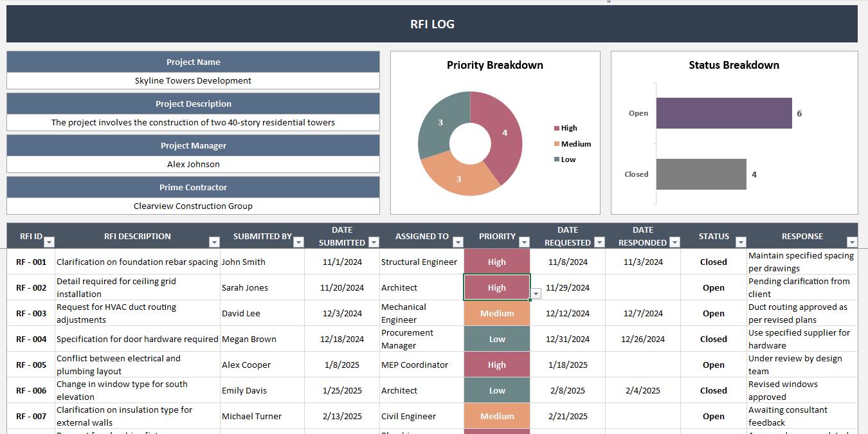Screen dimensions: 868x434
Task: Open the in-cell priority dropdown for RF-002
Action: pyautogui.click(x=536, y=293)
